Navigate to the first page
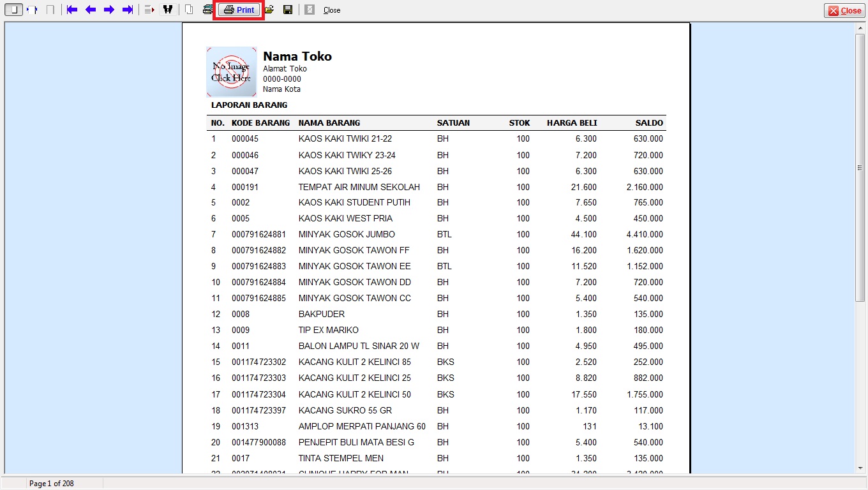The height and width of the screenshot is (490, 868). [x=71, y=9]
